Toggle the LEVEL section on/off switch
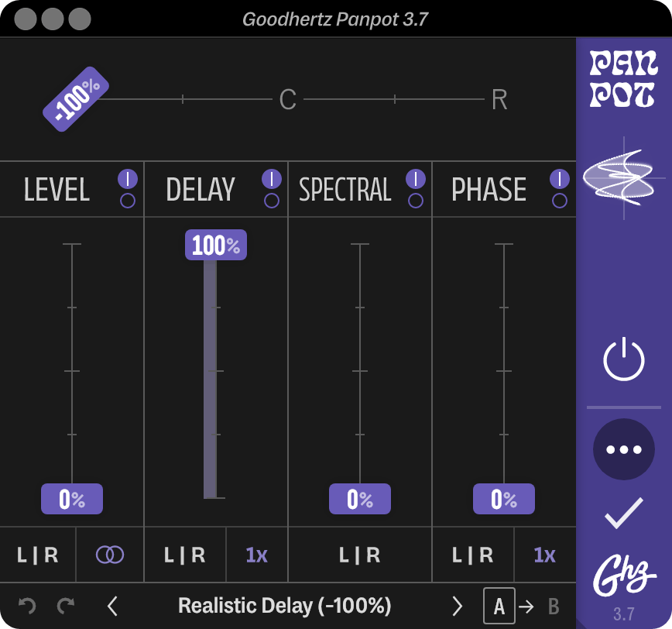672x629 pixels. click(128, 189)
